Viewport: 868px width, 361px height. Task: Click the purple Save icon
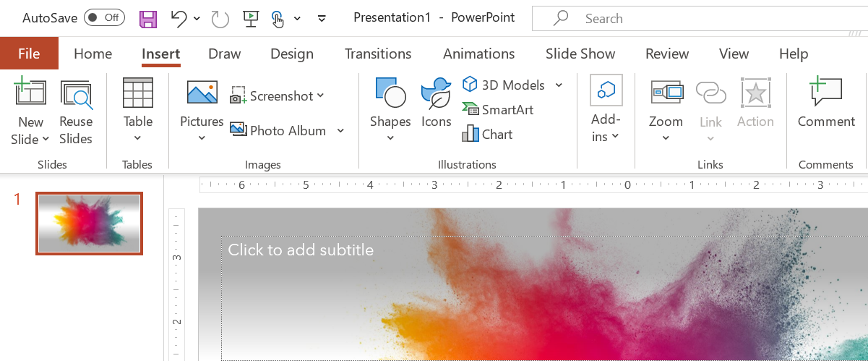click(x=148, y=19)
